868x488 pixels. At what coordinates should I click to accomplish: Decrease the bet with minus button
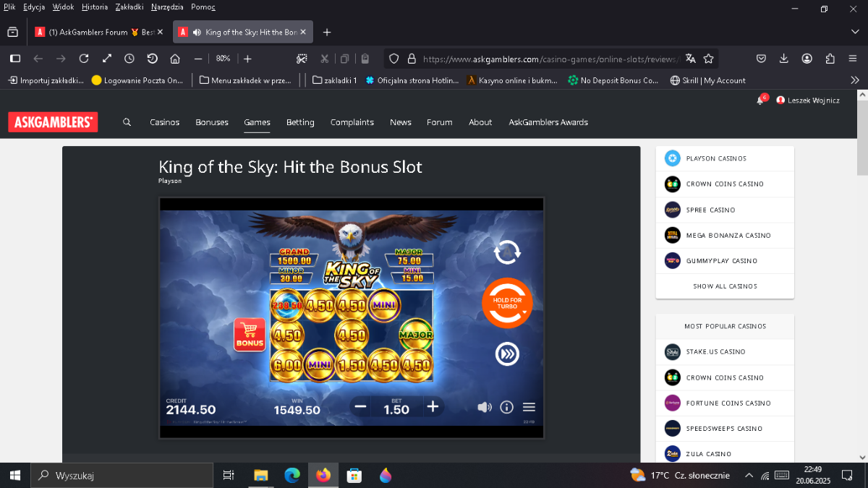point(360,407)
